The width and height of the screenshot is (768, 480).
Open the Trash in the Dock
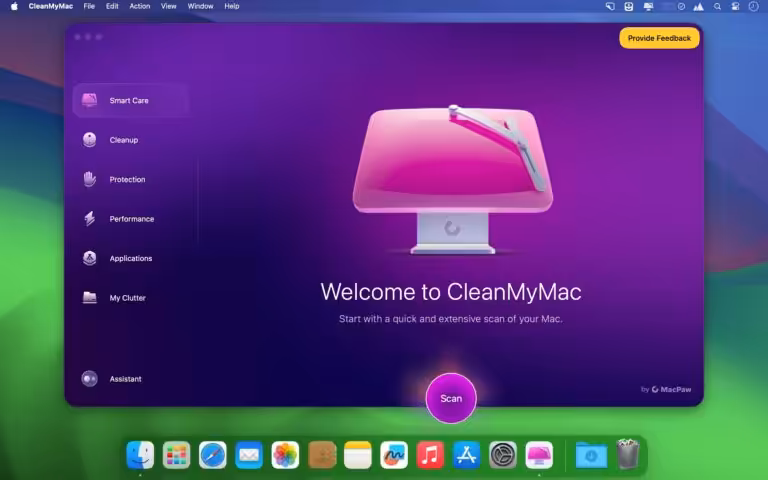point(627,454)
